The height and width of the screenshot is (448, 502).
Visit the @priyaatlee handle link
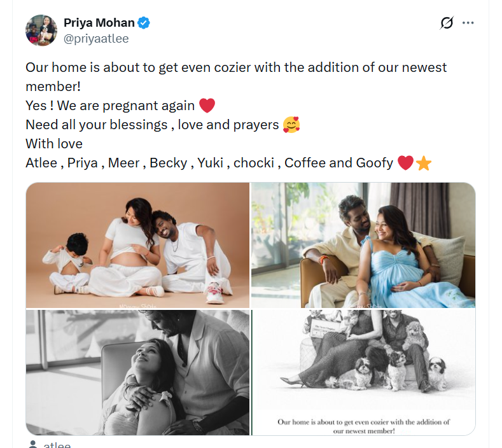point(96,39)
